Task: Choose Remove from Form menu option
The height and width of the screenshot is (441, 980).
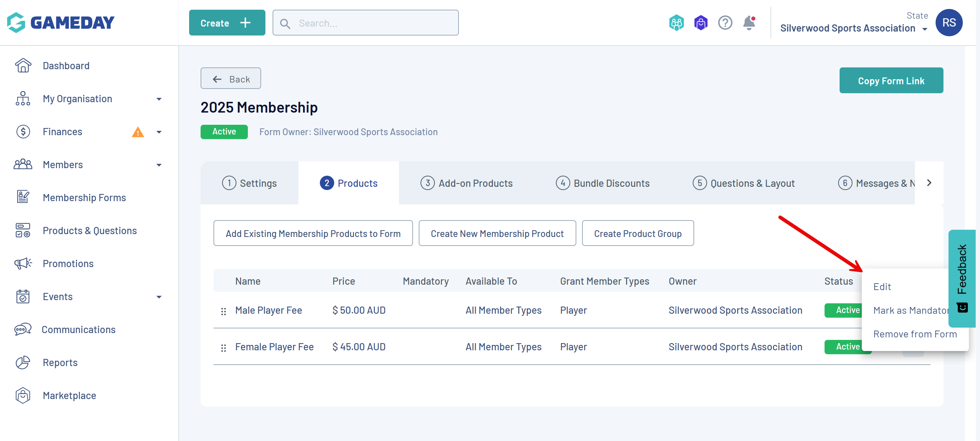Action: [x=914, y=333]
